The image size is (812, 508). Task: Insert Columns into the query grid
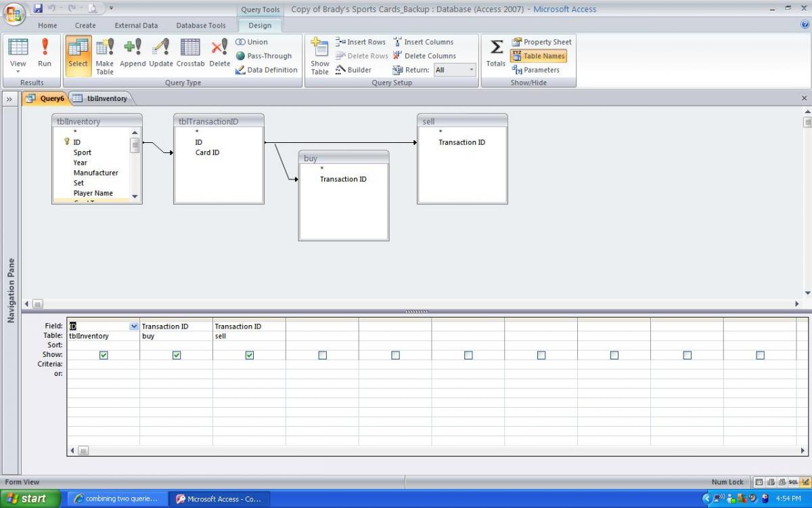(424, 42)
